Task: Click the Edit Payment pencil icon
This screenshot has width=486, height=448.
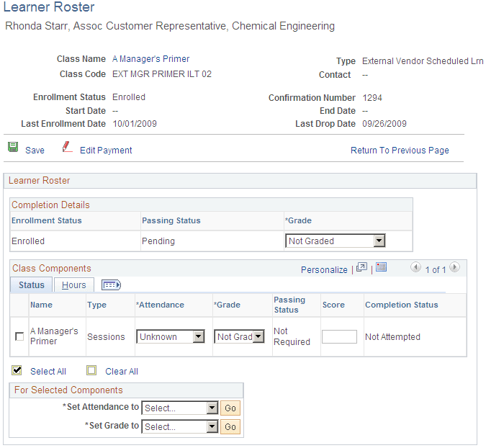Action: [68, 147]
